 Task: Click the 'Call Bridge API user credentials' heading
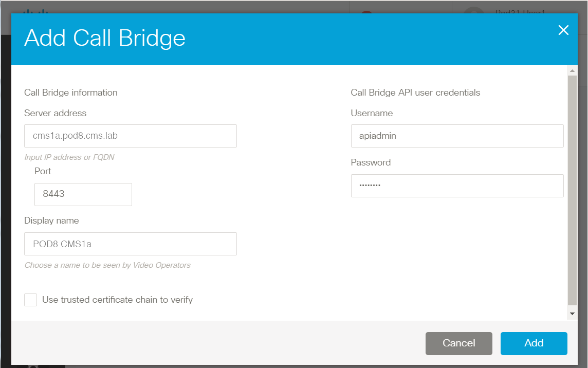click(x=415, y=93)
